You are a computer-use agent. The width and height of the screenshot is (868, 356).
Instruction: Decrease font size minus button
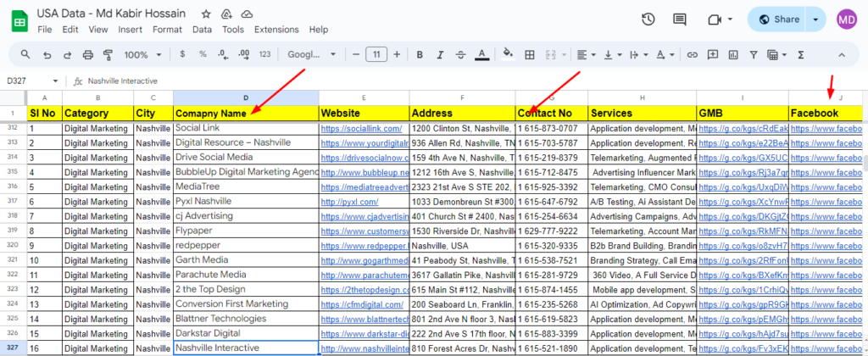tap(356, 54)
